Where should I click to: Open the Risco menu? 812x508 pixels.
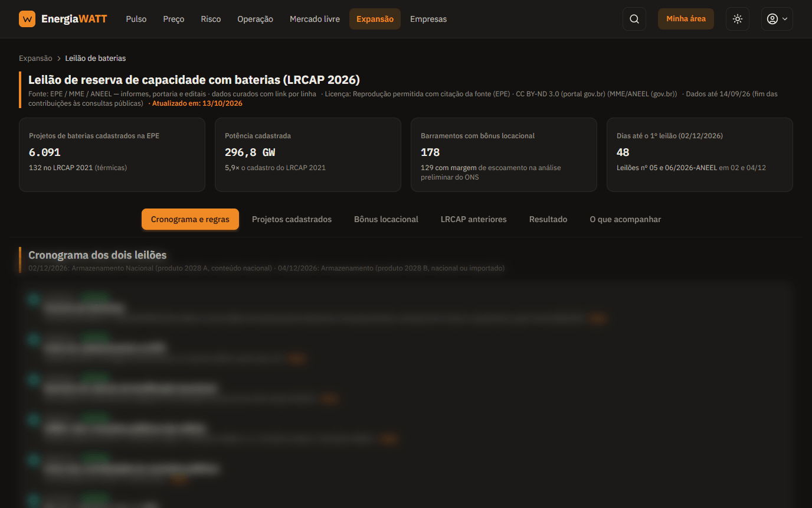[211, 19]
